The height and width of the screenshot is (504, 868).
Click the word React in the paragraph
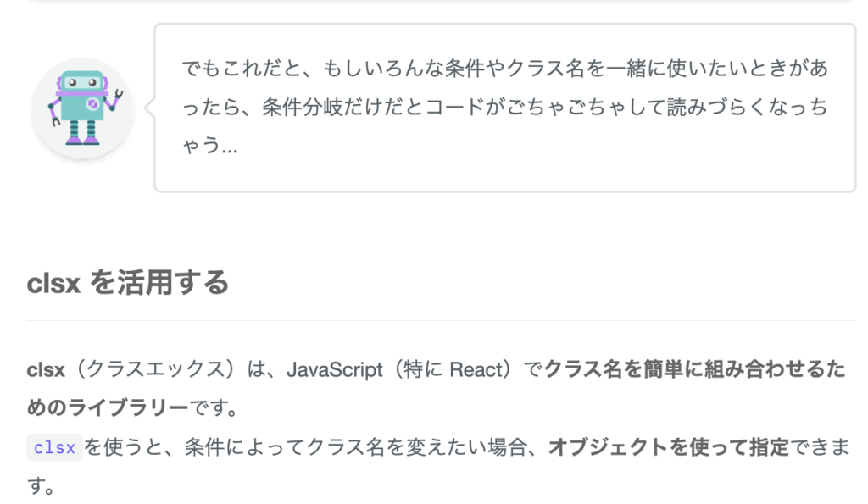pos(471,369)
